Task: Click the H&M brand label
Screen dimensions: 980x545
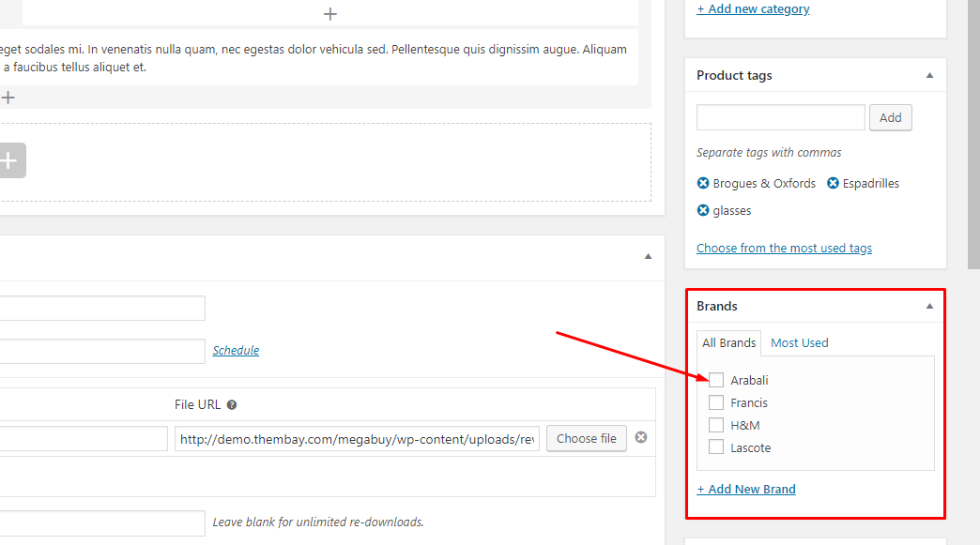Action: (x=745, y=425)
